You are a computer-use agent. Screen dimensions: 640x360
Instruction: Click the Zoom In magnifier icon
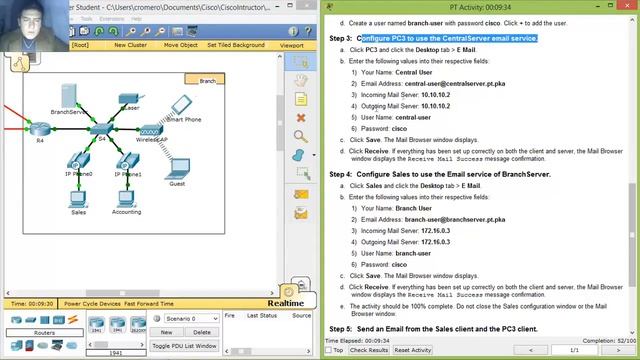(x=131, y=31)
